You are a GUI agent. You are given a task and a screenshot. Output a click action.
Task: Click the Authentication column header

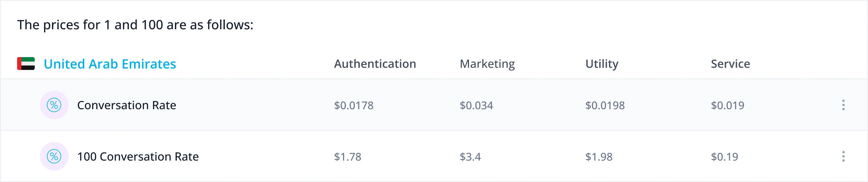pos(375,64)
